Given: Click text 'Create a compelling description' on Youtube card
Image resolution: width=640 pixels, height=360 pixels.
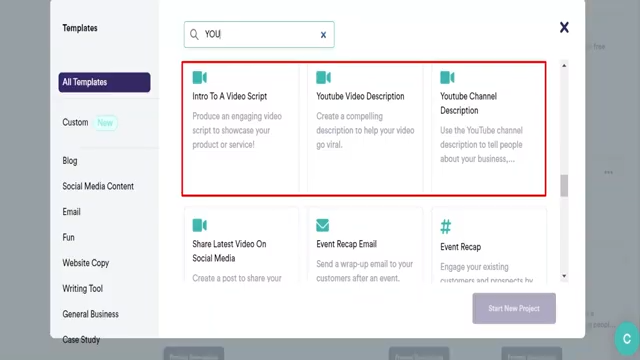Looking at the screenshot, I should tap(365, 130).
